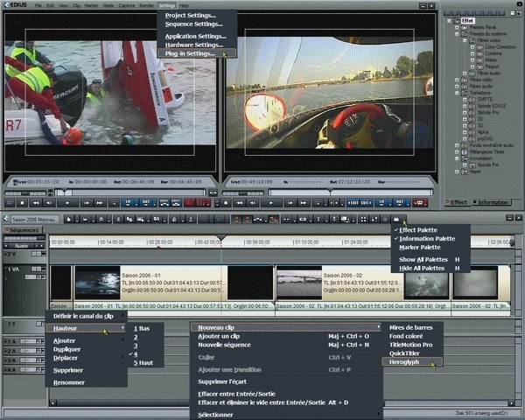Image resolution: width=525 pixels, height=420 pixels.
Task: Choose Project Settings menu entry
Action: (x=190, y=16)
